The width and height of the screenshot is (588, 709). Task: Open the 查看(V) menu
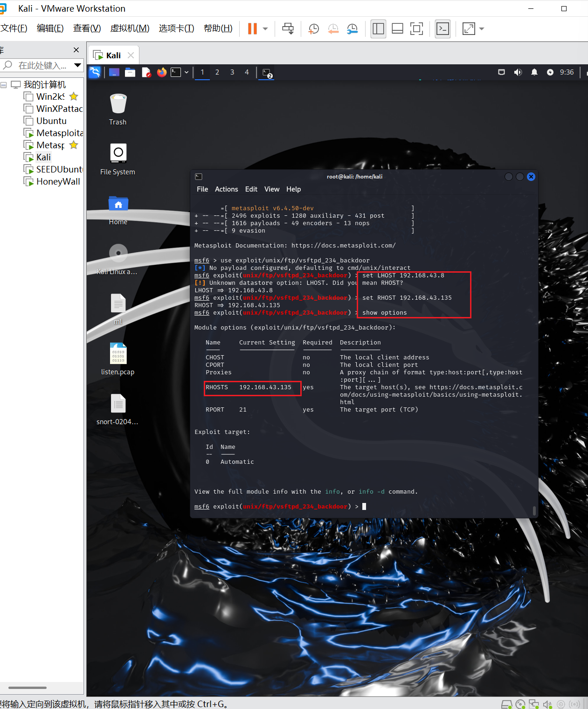tap(87, 28)
